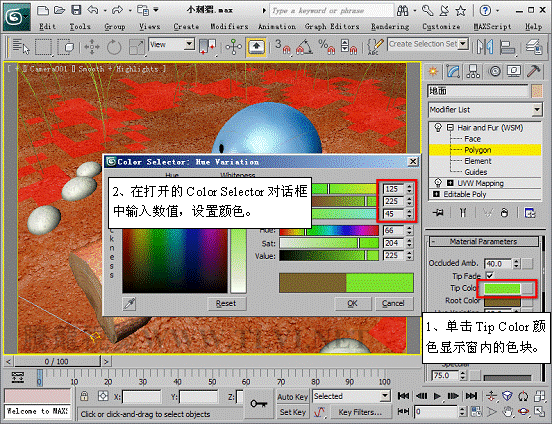Open the Hierarchy command panel tab

473,71
